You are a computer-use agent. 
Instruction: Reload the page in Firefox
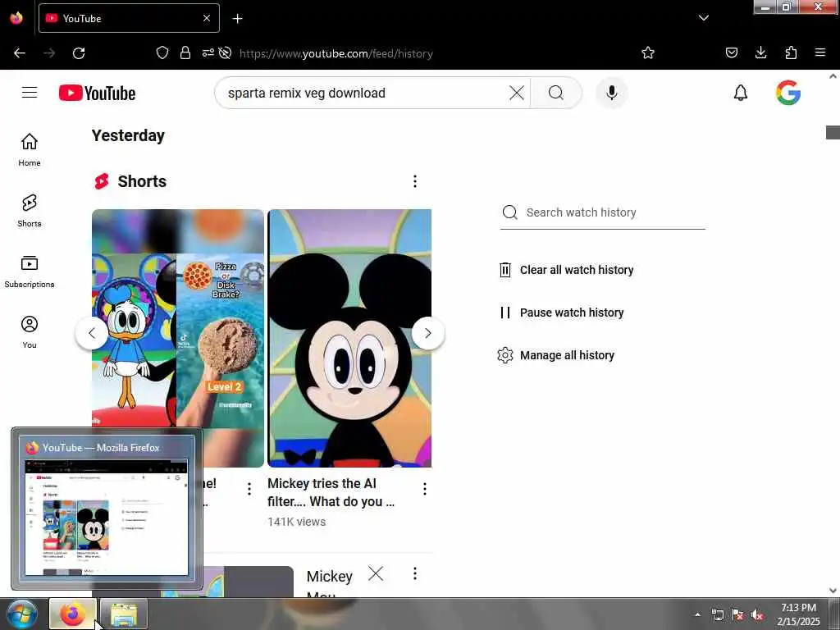point(79,53)
